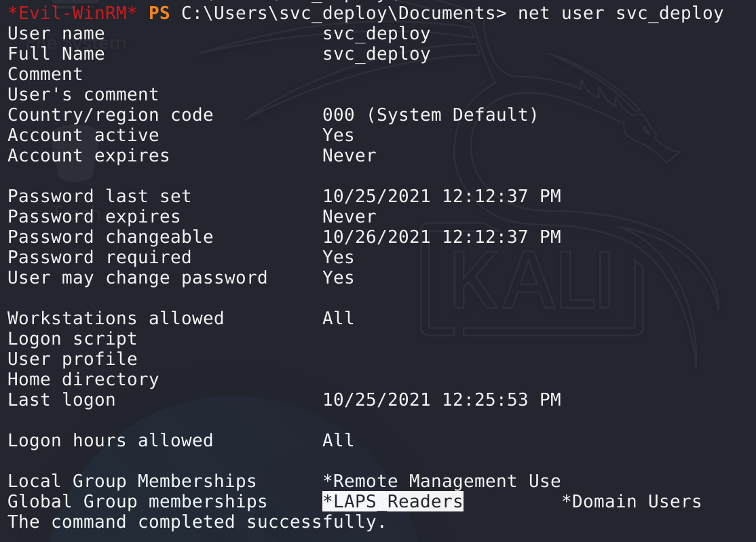Click the "Never" value beside Password expires
Viewport: 756px width, 542px height.
349,217
